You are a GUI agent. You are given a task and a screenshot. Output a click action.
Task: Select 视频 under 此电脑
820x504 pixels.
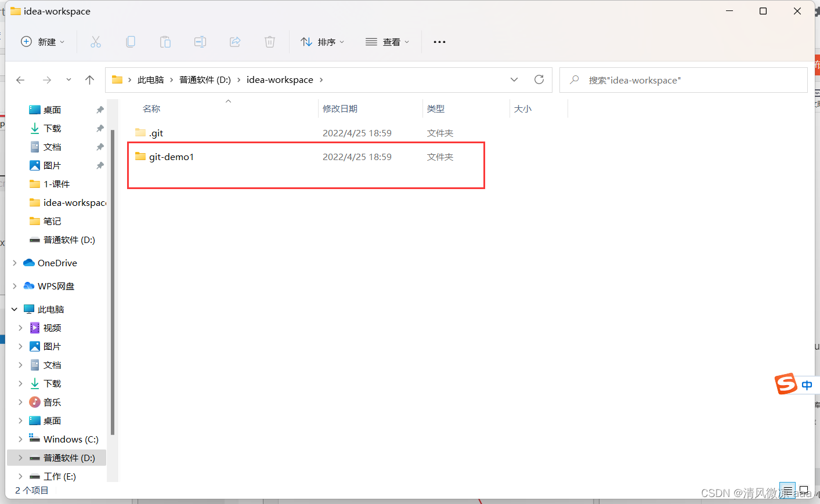52,328
